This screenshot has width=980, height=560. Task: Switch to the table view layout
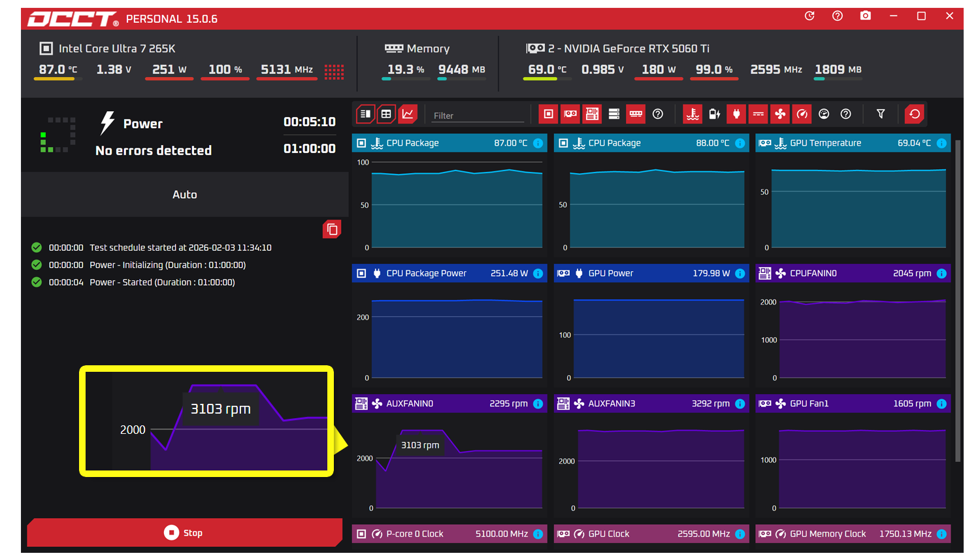pos(386,114)
